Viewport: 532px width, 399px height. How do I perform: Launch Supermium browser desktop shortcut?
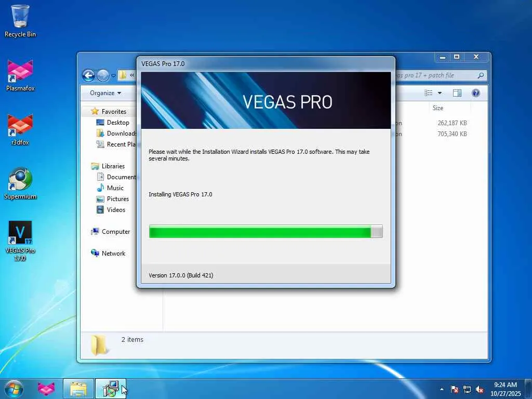[x=20, y=183]
